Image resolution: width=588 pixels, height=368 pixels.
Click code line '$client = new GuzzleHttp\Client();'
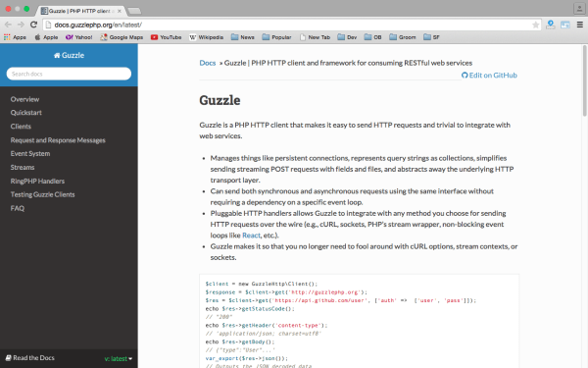262,284
